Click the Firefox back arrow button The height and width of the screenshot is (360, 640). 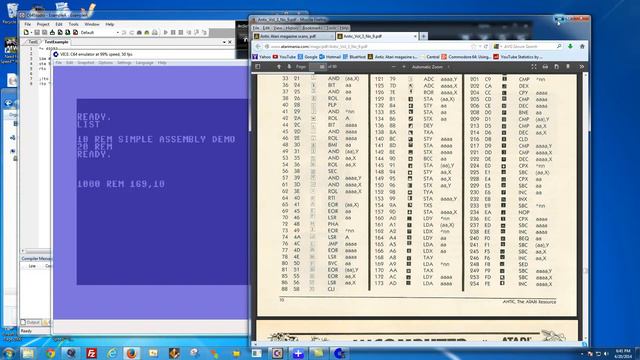tap(258, 47)
